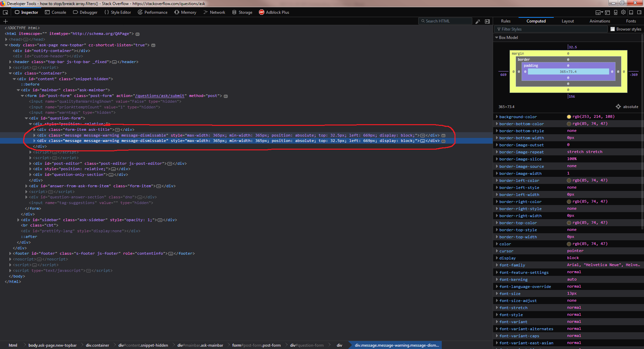Select body.ask-page.new-topbar breadcrumb

[52, 345]
